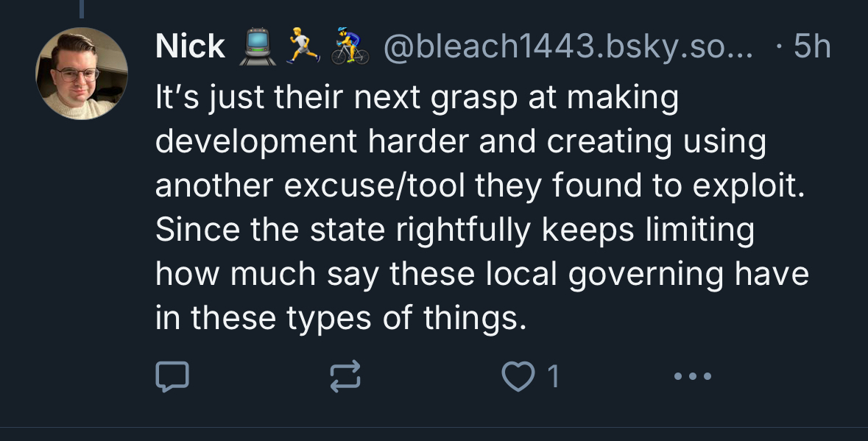Open the three-dot more options menu

coord(693,377)
